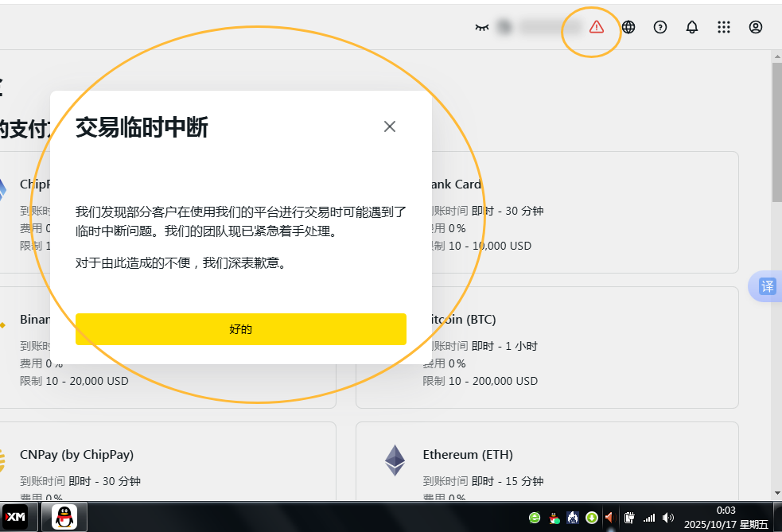
Task: Open the nine-dot apps grid
Action: (724, 27)
